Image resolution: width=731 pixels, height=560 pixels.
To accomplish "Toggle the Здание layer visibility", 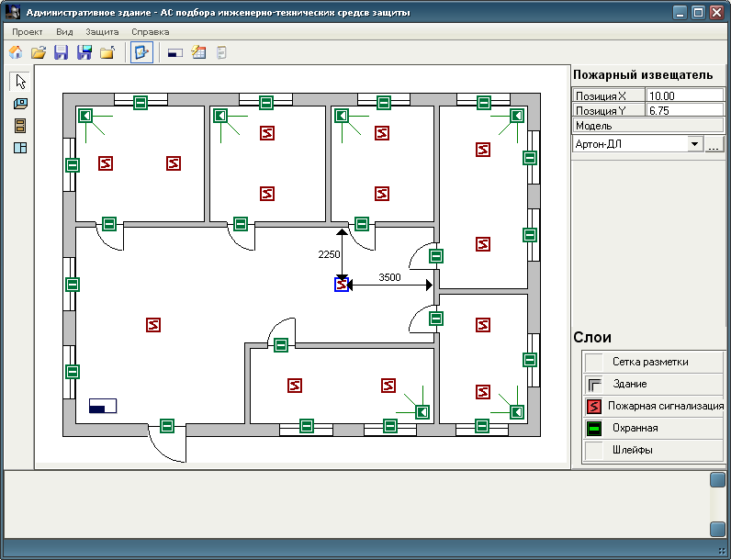I will (x=595, y=384).
